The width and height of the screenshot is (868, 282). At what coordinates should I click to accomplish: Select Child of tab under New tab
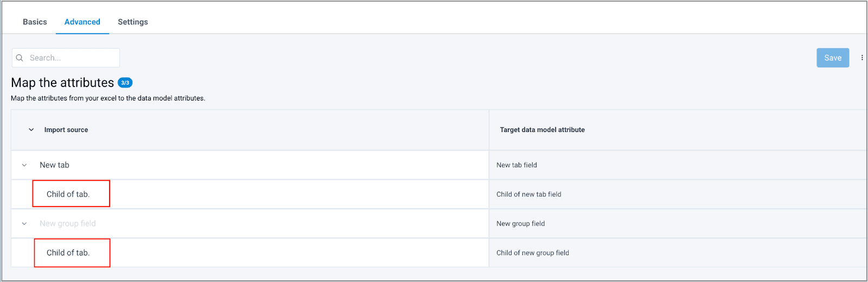coord(68,194)
